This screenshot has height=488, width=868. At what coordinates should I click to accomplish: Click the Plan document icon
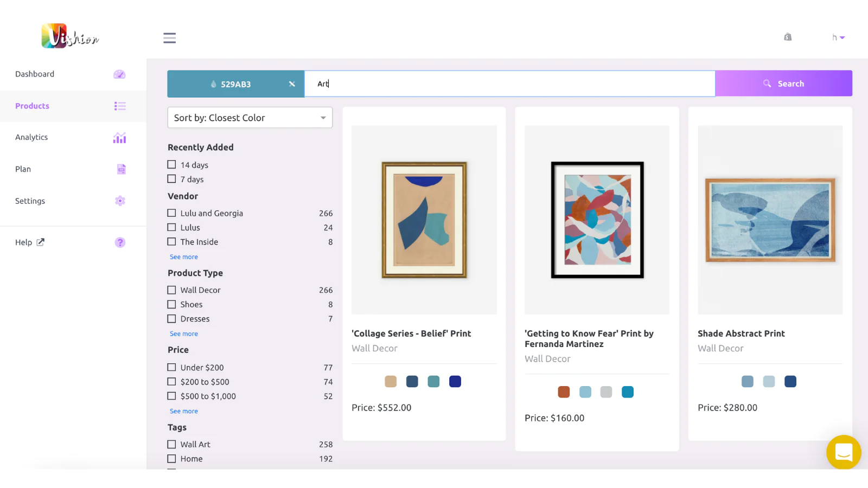tap(121, 169)
